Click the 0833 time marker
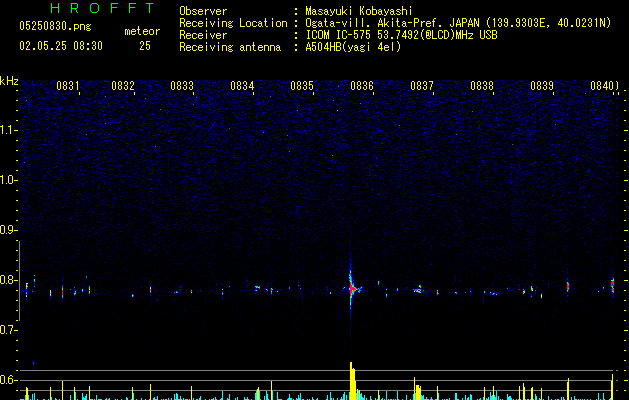The width and height of the screenshot is (629, 400). 182,86
